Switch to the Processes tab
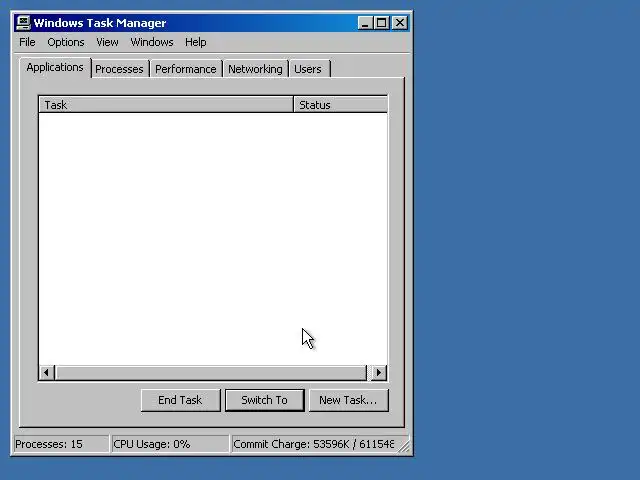This screenshot has width=640, height=480. coord(119,69)
